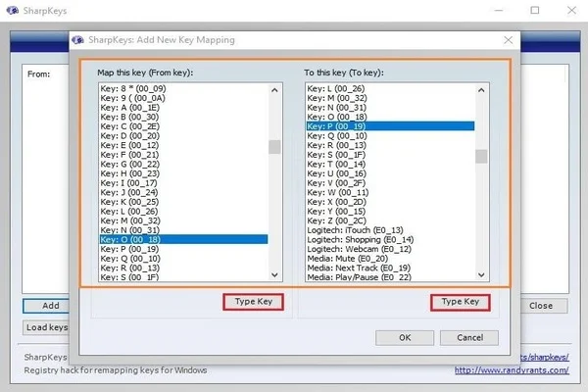Click the To list scroll down arrow

pyautogui.click(x=481, y=275)
